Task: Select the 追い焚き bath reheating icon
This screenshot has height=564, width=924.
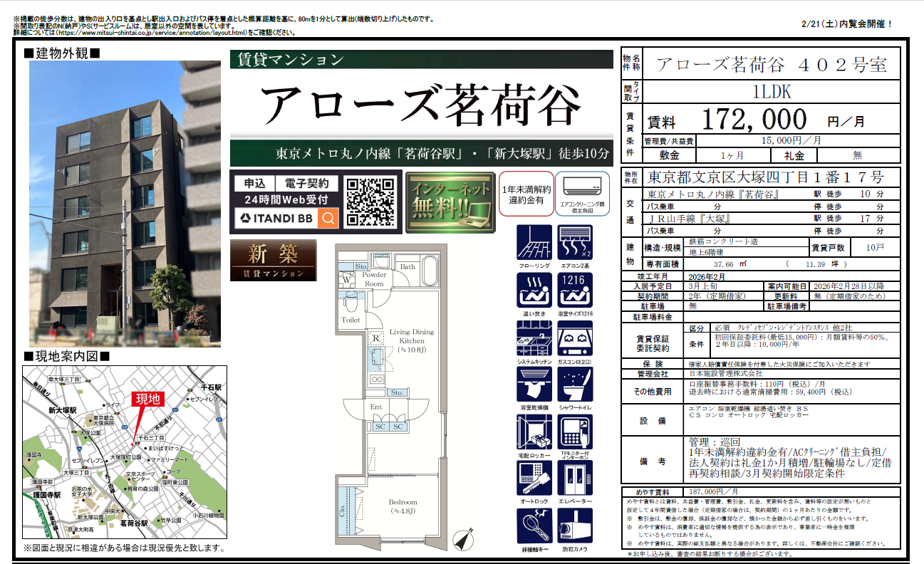Action: [534, 291]
